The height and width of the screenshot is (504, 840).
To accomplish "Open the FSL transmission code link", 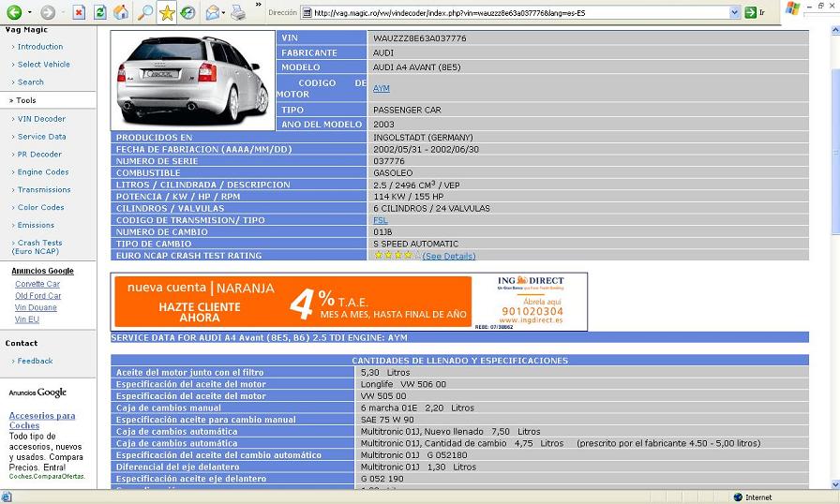I will coord(380,220).
